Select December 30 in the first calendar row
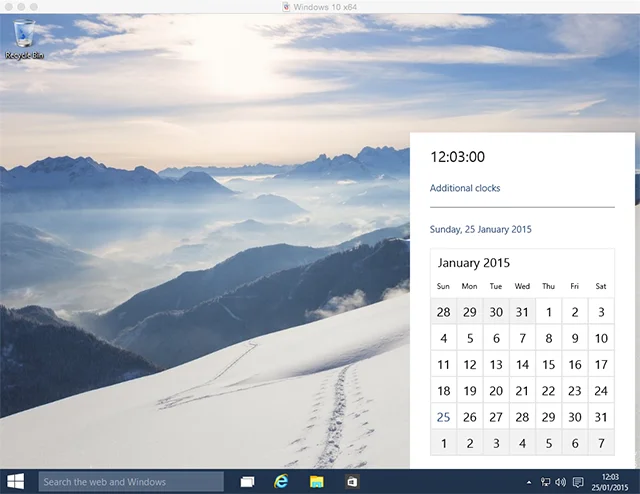The height and width of the screenshot is (494, 640). 496,312
